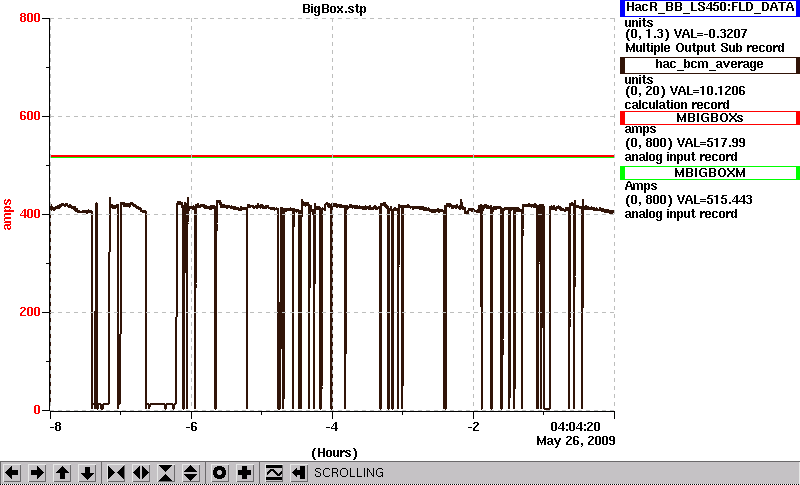
Task: Click the VAL=10.1206 reading
Action: (x=710, y=91)
